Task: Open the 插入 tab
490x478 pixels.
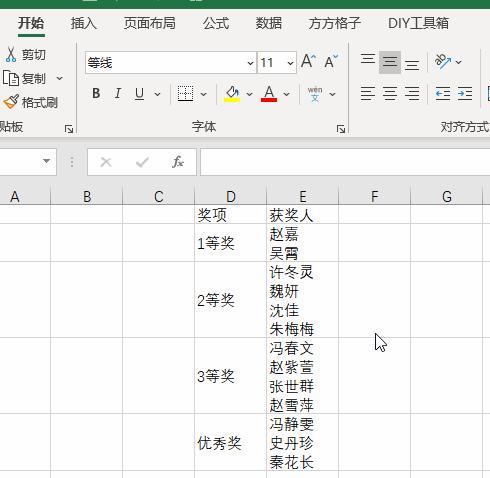Action: (x=83, y=23)
